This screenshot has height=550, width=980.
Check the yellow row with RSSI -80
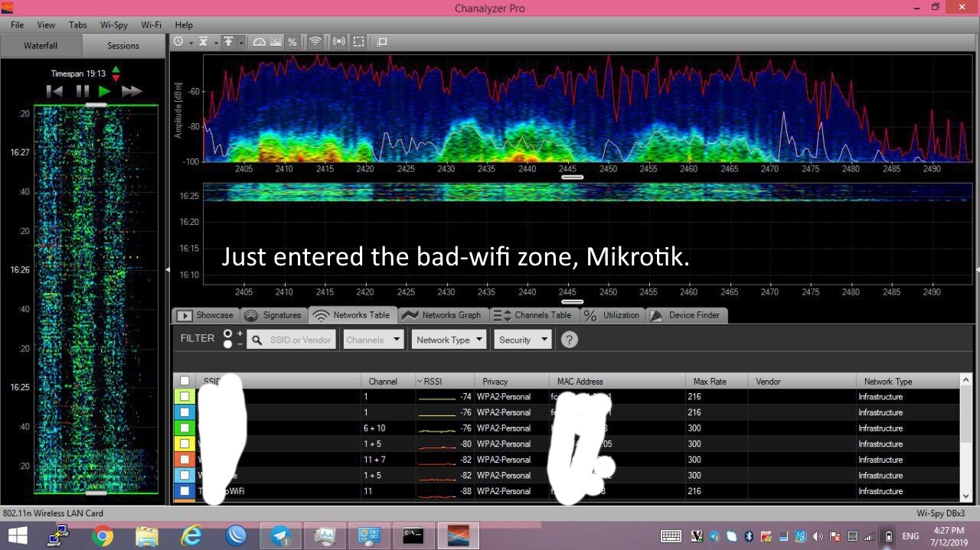[185, 444]
